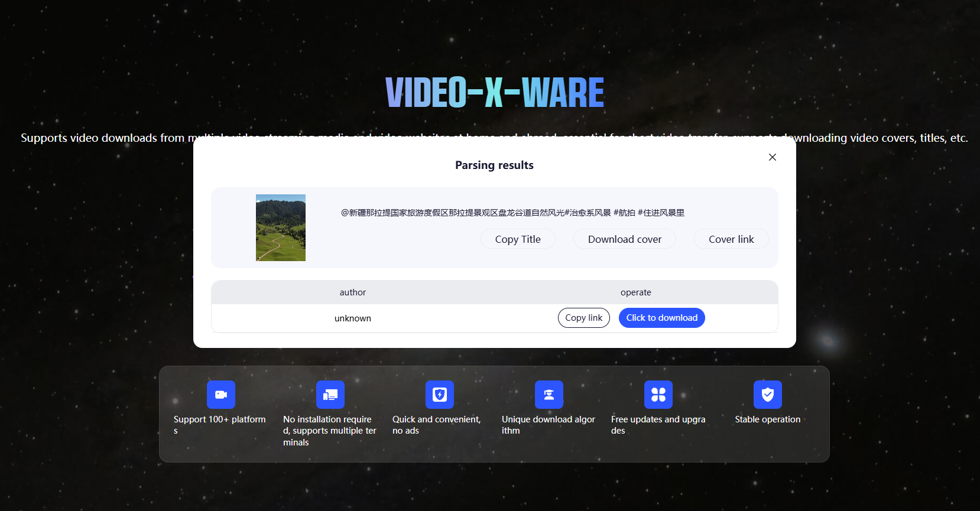Click the 'Unique download algorithm' label
This screenshot has height=511, width=980.
549,425
